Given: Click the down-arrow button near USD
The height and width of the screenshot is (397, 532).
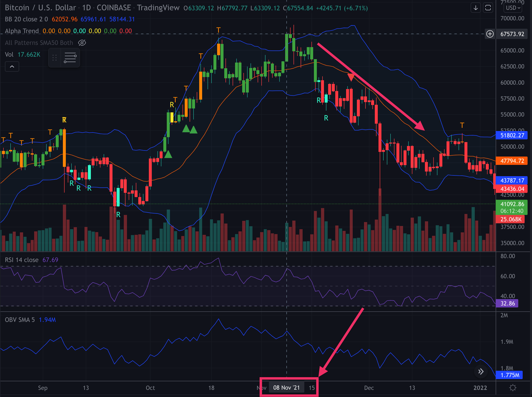Looking at the screenshot, I should (x=476, y=8).
